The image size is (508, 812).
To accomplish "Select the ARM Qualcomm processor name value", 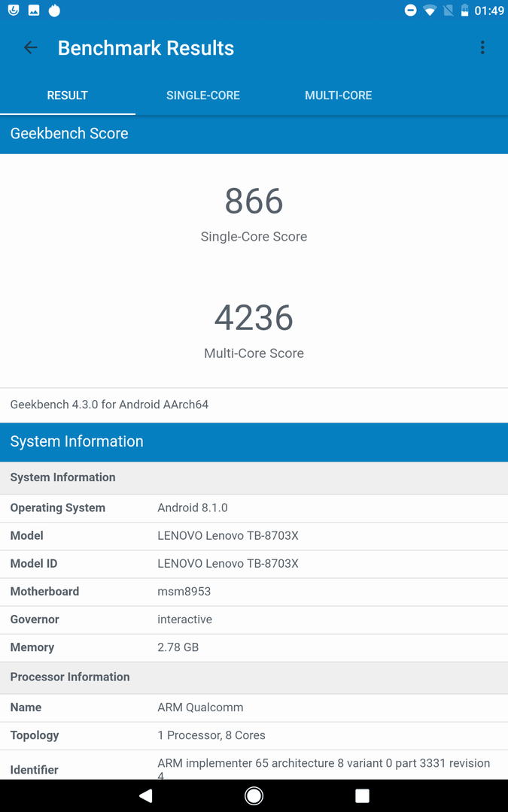I will click(x=200, y=708).
